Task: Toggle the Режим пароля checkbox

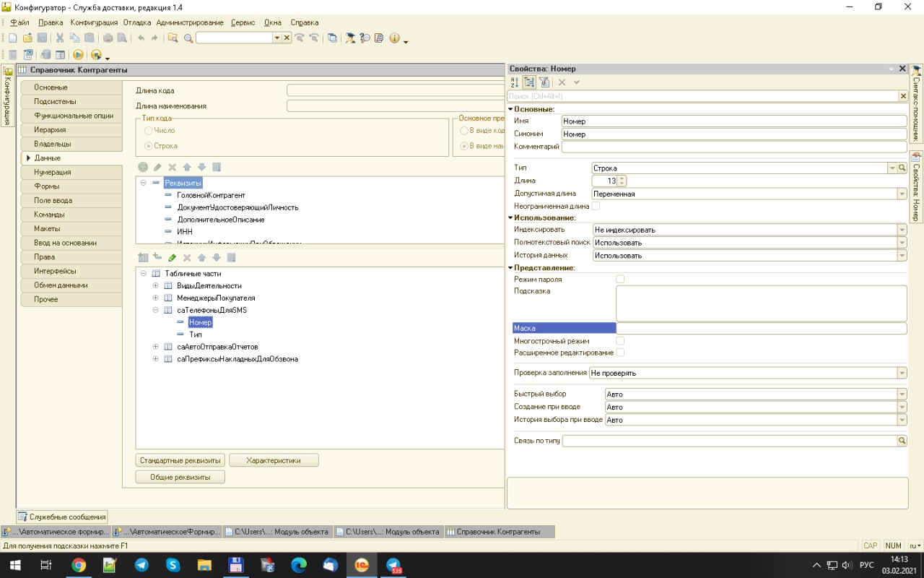Action: pyautogui.click(x=620, y=279)
